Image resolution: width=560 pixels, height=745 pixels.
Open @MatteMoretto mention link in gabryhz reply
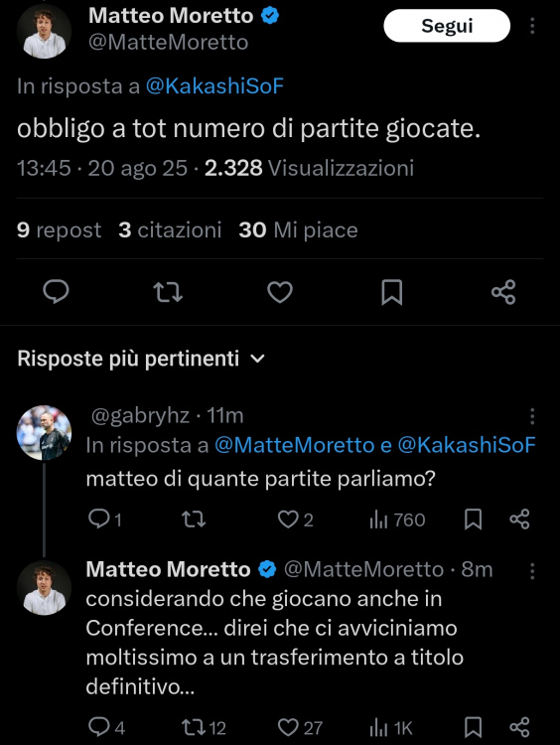(x=295, y=445)
